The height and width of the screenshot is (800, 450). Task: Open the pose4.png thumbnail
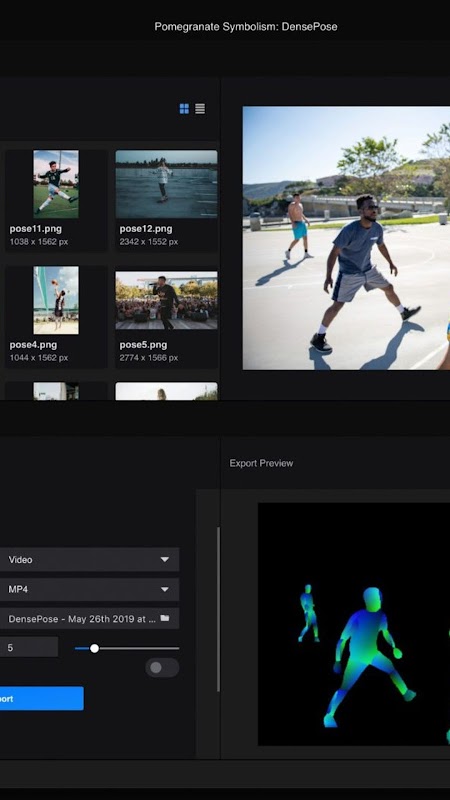click(x=56, y=301)
